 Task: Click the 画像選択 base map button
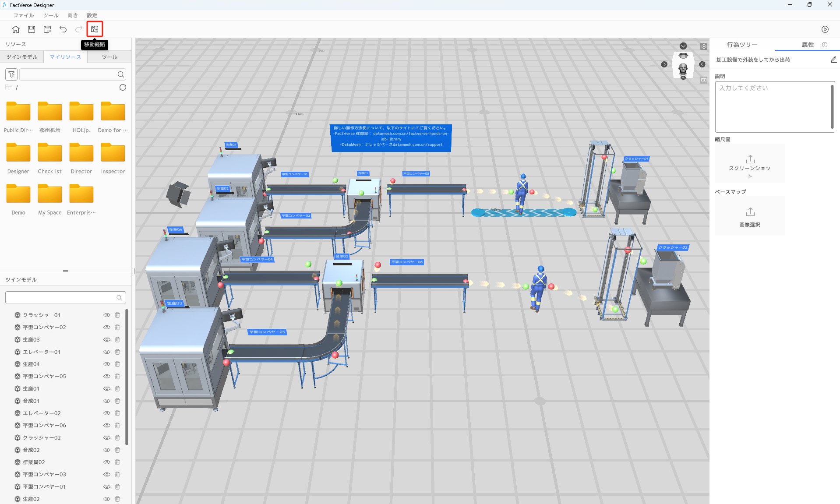750,216
